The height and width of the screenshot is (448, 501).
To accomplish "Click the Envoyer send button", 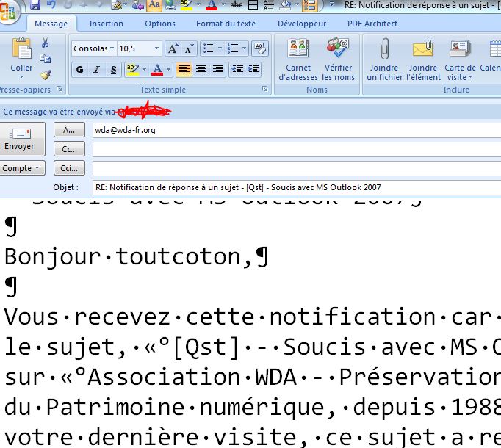I will pyautogui.click(x=19, y=139).
